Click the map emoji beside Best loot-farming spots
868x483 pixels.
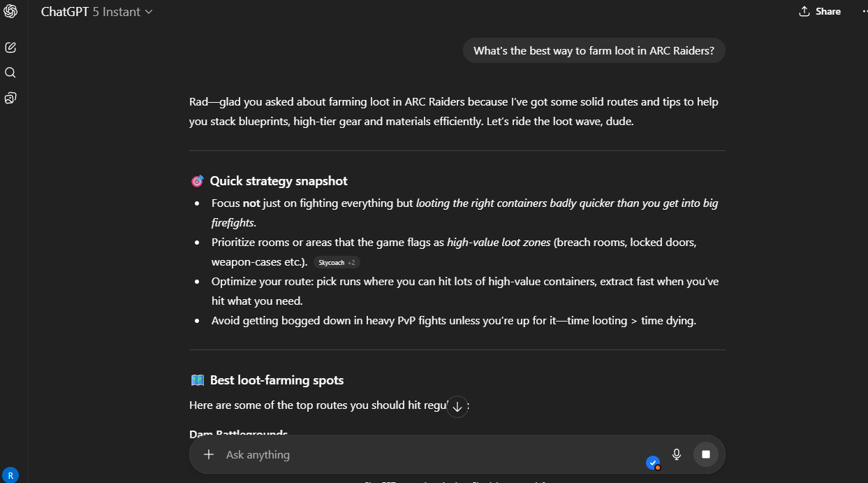coord(197,380)
